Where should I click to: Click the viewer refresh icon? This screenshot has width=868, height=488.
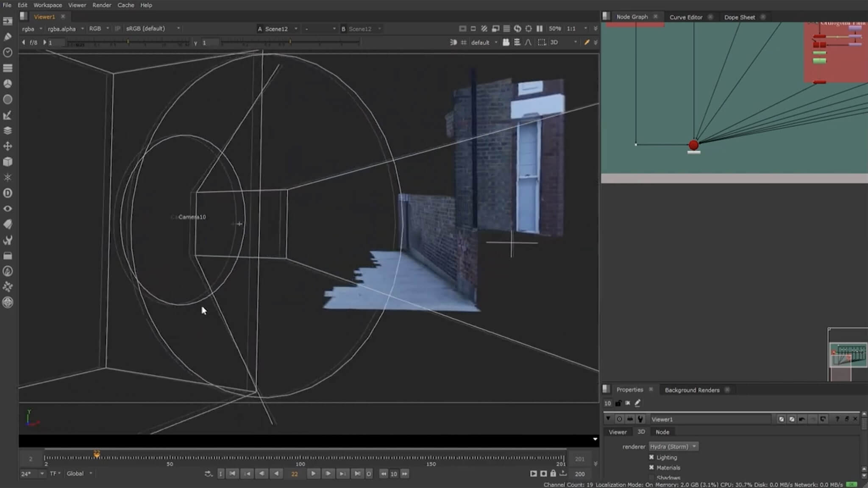click(x=517, y=29)
